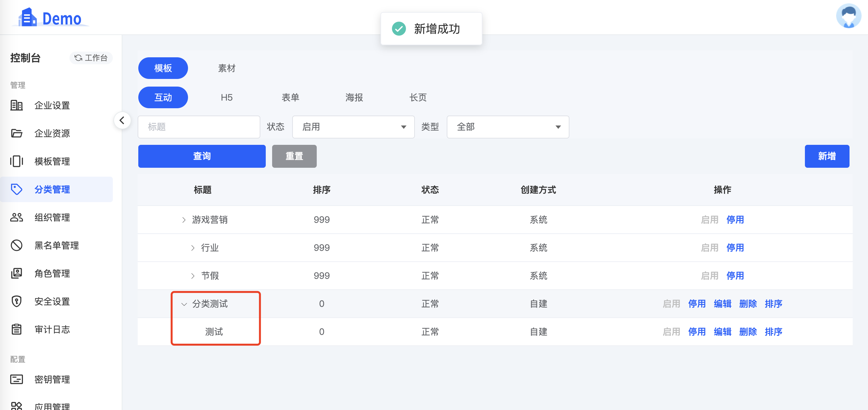This screenshot has height=410, width=868.
Task: Collapse the 分类测试 category row
Action: point(184,304)
